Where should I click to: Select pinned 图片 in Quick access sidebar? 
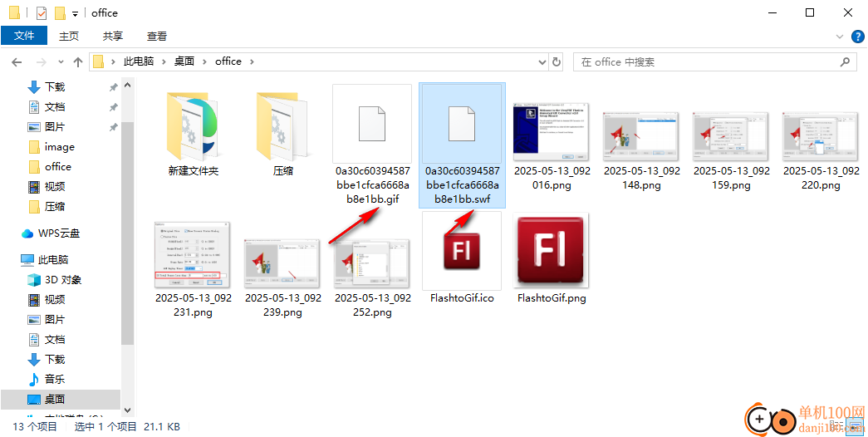(55, 127)
